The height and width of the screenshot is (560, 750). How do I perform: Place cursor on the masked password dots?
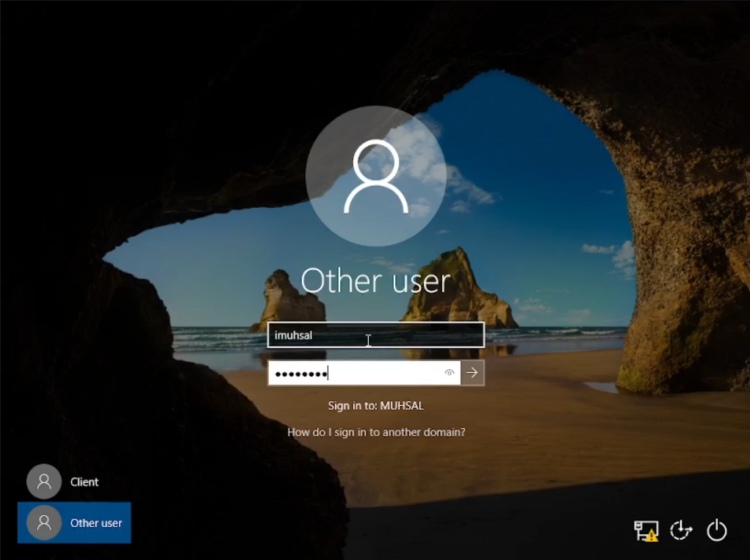click(301, 374)
